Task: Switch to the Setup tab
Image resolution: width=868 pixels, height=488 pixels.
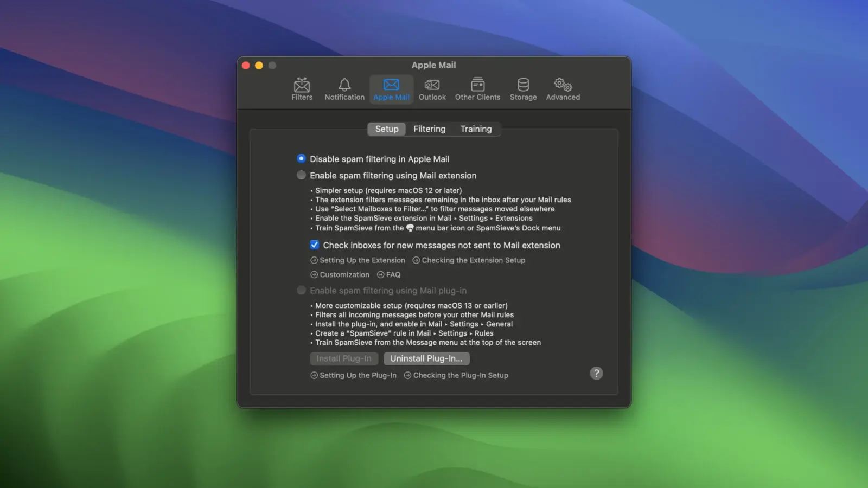Action: click(x=387, y=129)
